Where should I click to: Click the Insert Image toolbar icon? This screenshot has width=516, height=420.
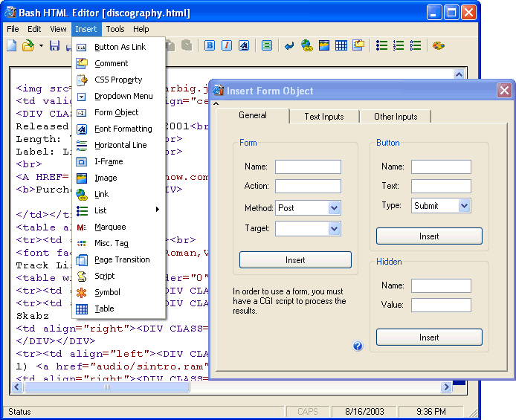click(324, 46)
